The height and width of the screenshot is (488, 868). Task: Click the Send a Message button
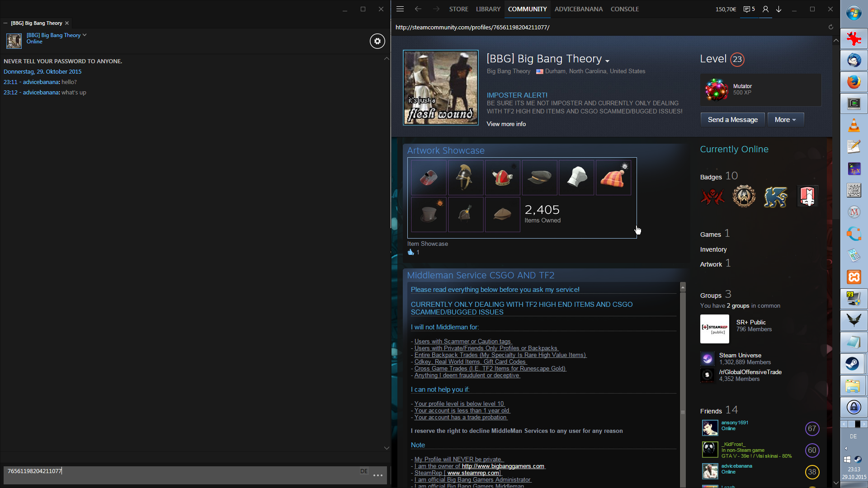pyautogui.click(x=732, y=120)
